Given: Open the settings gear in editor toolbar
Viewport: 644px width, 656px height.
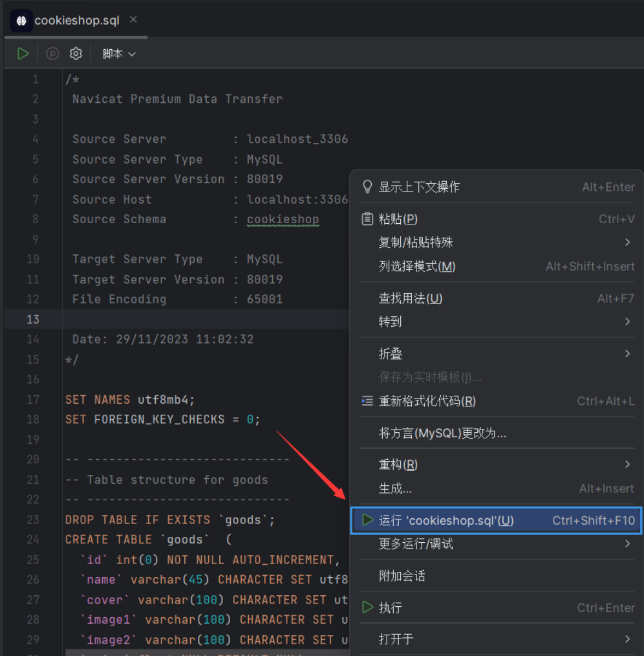Looking at the screenshot, I should pos(76,54).
